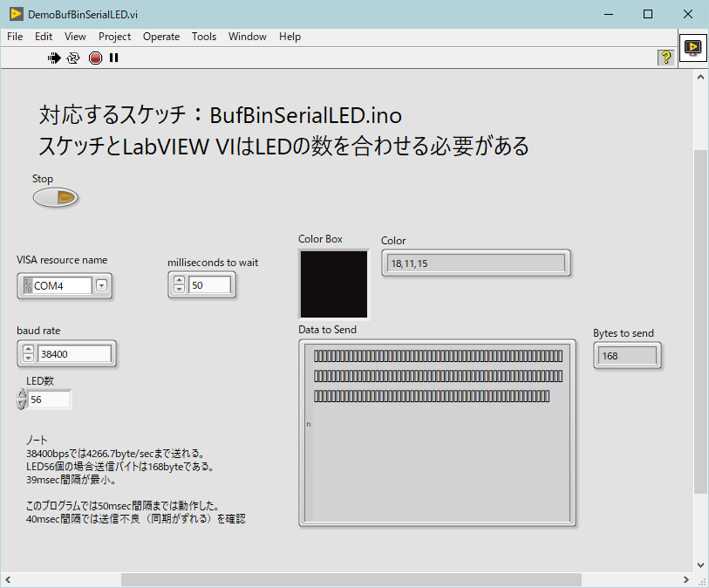Click the Run arrow toolbar icon
The image size is (709, 588).
(54, 58)
